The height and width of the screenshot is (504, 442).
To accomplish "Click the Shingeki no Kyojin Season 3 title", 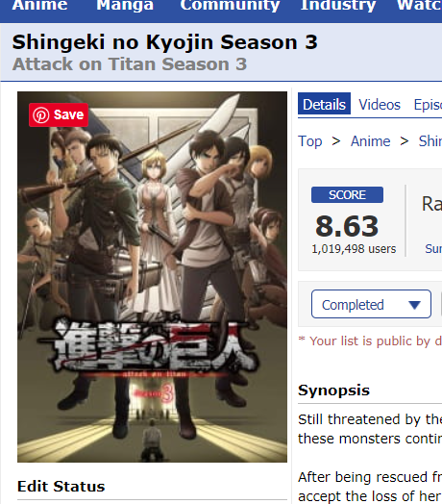I will pyautogui.click(x=164, y=42).
